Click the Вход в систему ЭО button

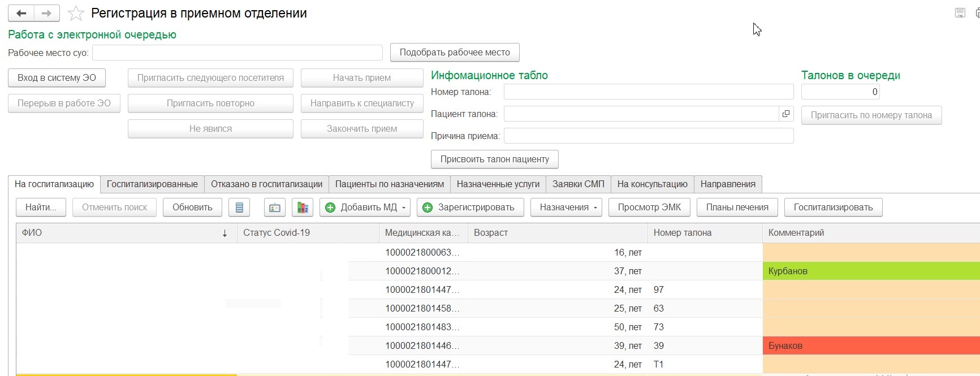pyautogui.click(x=57, y=78)
